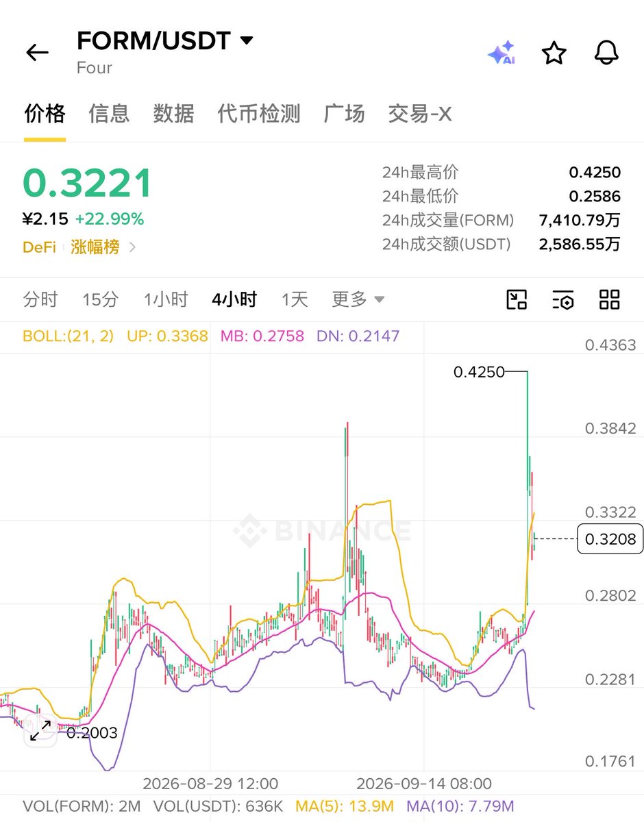
Task: Select the 分时 timeframe
Action: pyautogui.click(x=40, y=299)
